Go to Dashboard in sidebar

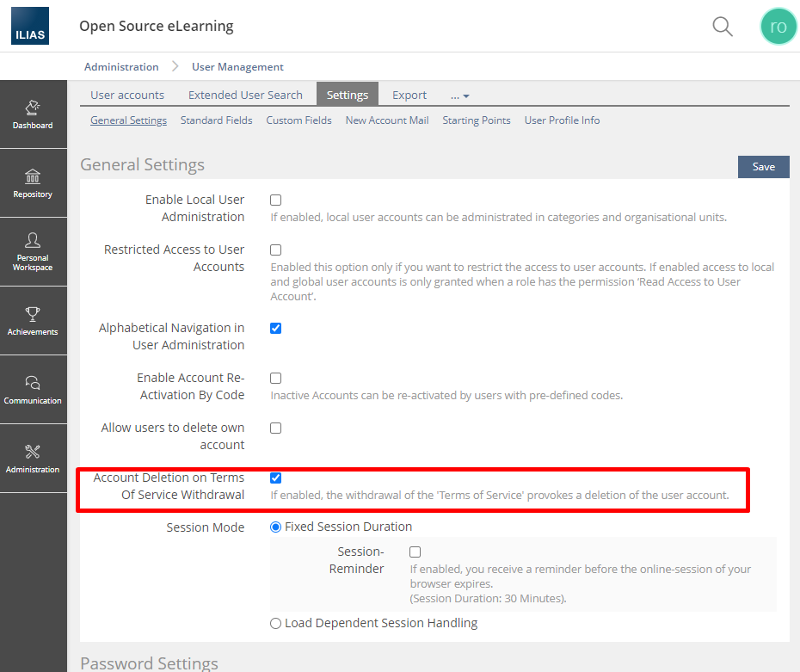[x=33, y=114]
